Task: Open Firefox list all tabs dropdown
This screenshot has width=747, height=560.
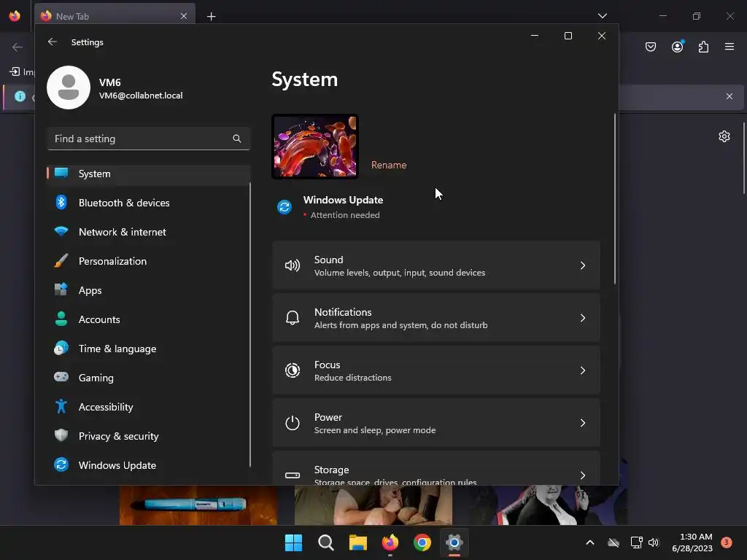Action: pos(602,16)
